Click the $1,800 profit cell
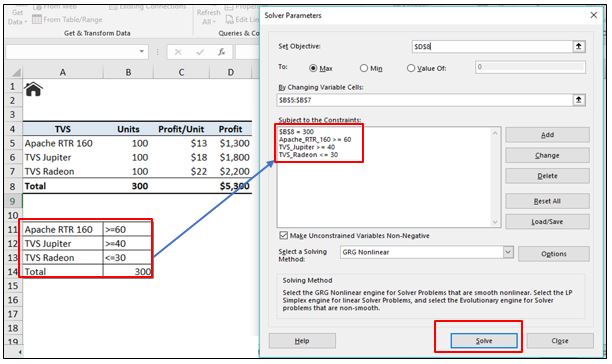The height and width of the screenshot is (364, 612). pyautogui.click(x=231, y=158)
